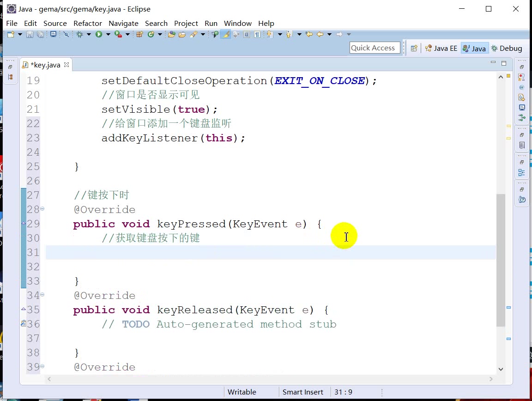Click the Search flashlight toolbar icon

194,34
